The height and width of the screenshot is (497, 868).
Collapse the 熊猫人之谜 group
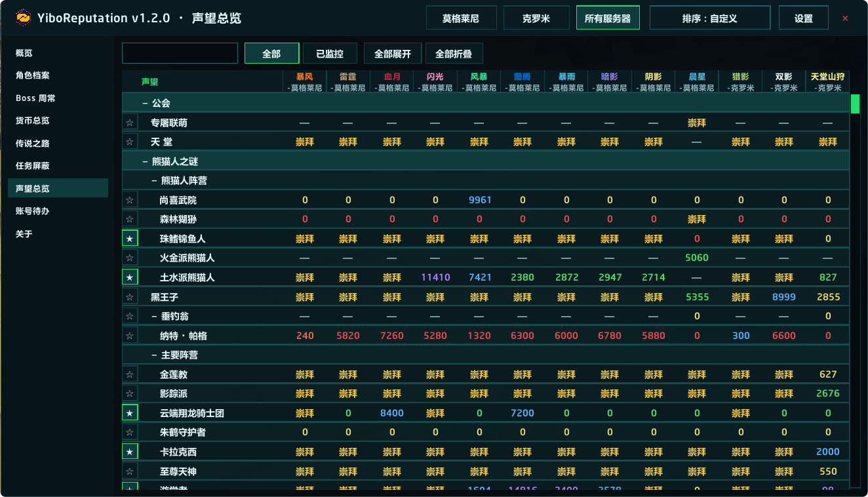[145, 161]
